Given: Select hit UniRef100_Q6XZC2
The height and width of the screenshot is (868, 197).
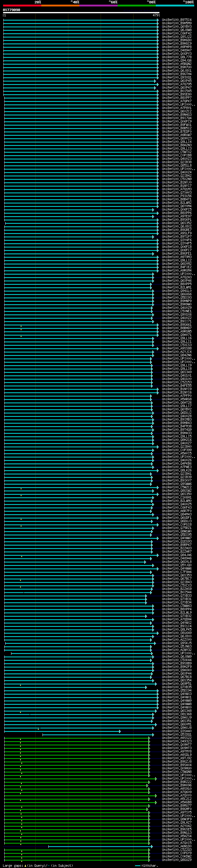Looking at the screenshot, I should click(x=176, y=111).
